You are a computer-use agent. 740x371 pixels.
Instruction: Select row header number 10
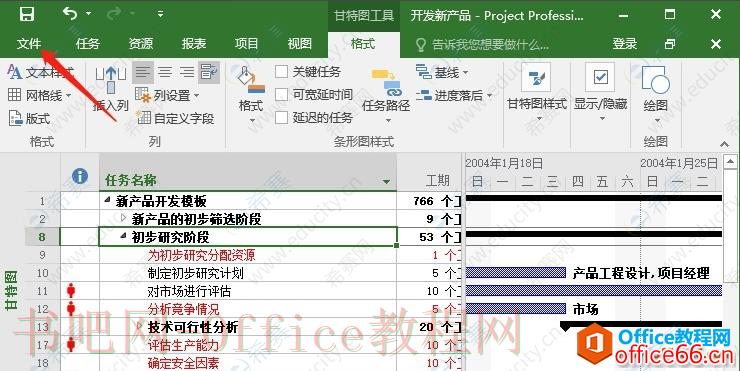[42, 273]
